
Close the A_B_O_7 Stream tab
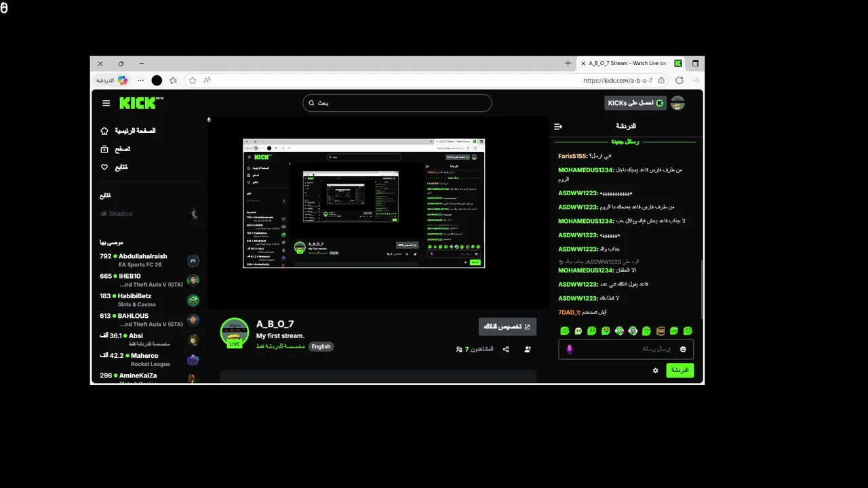(x=583, y=63)
